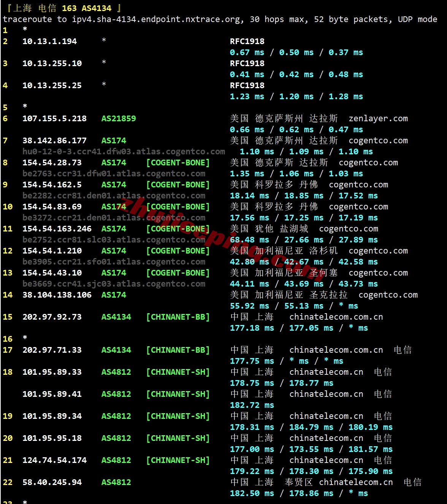Select location text 美国 加利福尼亚 洛杉矶
Screen dimensions: 447x504
[284, 251]
